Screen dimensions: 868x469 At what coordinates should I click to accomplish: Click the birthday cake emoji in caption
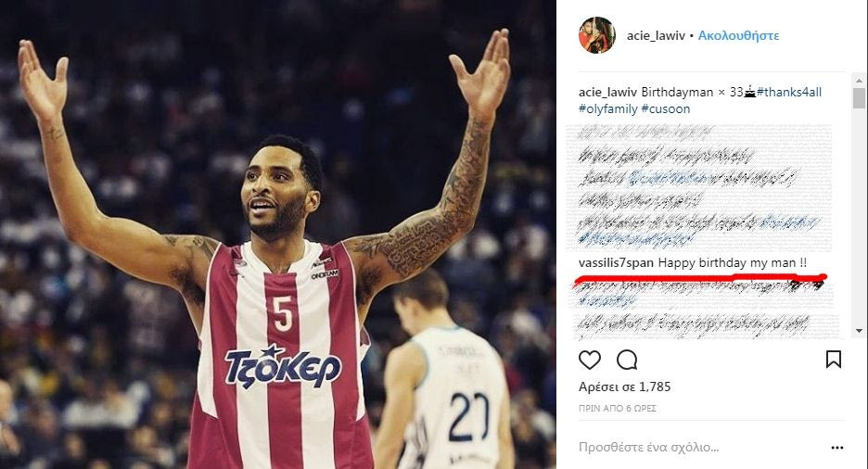point(750,92)
